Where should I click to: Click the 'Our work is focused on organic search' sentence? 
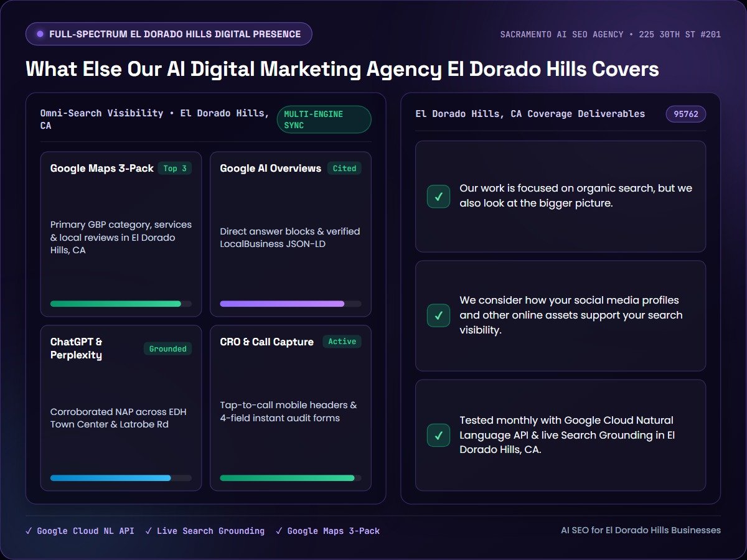click(576, 196)
